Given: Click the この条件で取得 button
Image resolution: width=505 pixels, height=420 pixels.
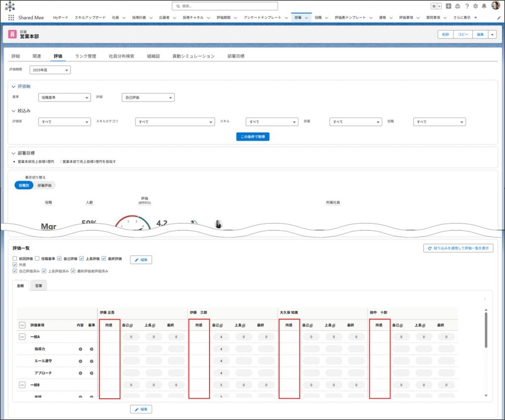Looking at the screenshot, I should pyautogui.click(x=252, y=137).
